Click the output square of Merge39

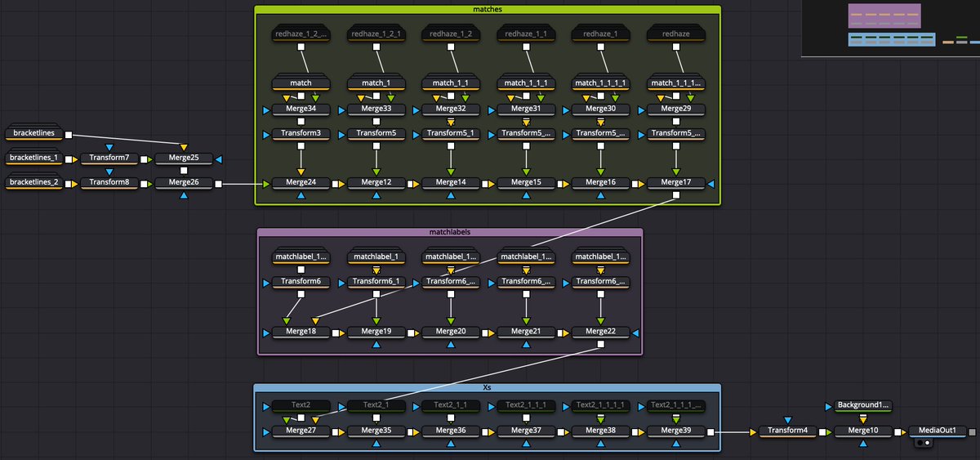(712, 431)
